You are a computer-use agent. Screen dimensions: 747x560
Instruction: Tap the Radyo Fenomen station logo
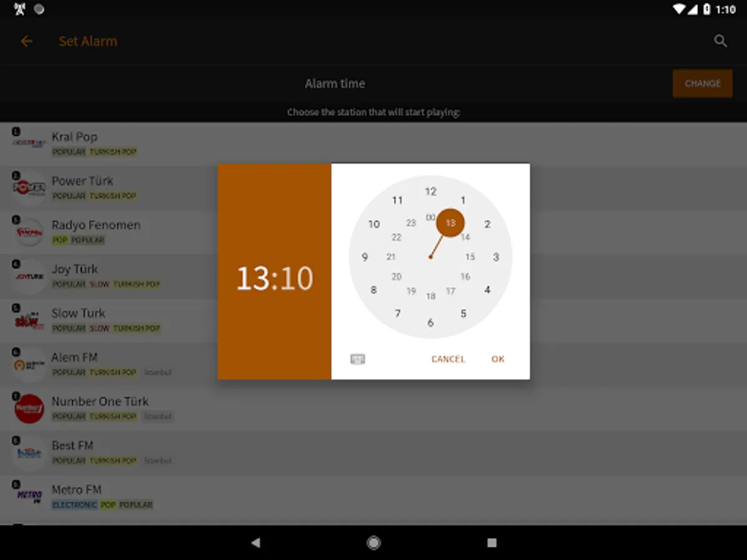click(29, 231)
